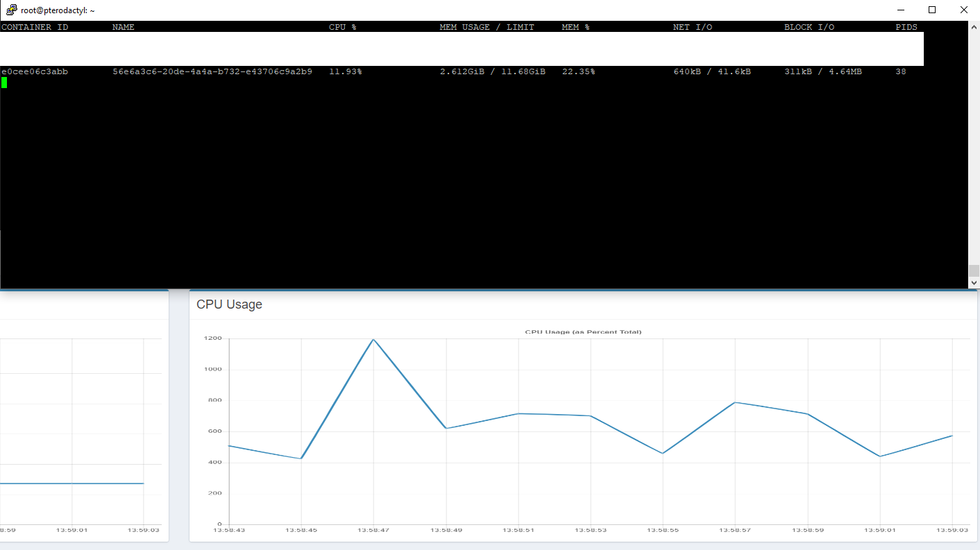980x550 pixels.
Task: Click the 22.35% memory value
Action: tap(579, 71)
